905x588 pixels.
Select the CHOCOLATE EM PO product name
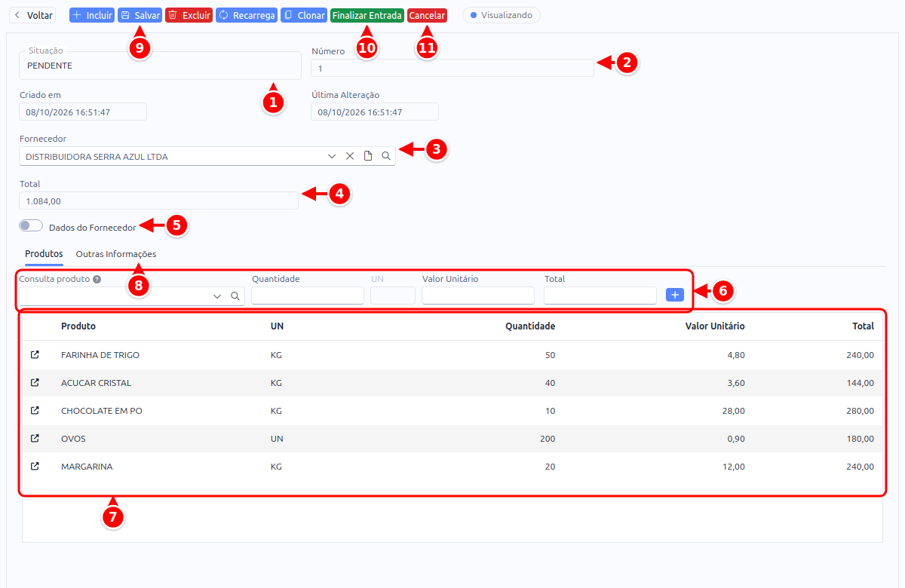pyautogui.click(x=102, y=410)
